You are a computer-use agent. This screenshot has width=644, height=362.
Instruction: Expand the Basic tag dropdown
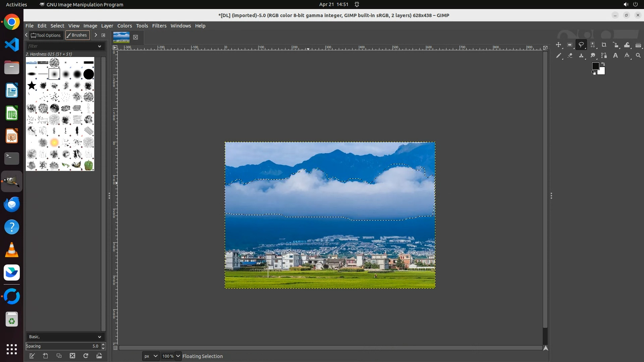(99, 337)
